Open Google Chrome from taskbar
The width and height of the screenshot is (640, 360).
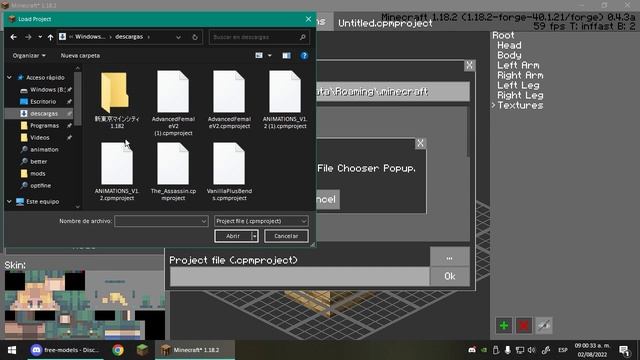(x=118, y=350)
